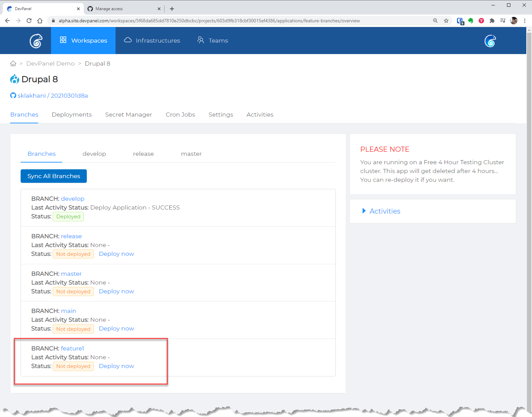Click the browser zoom magnifier icon

435,21
